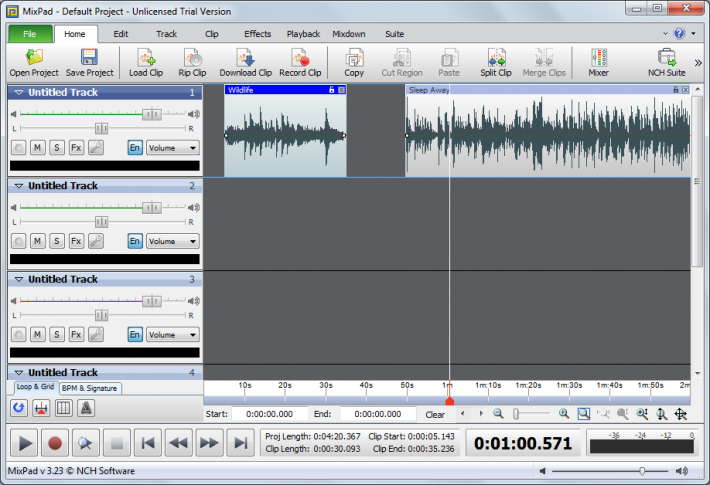
Task: Start Record Clip
Action: (300, 62)
